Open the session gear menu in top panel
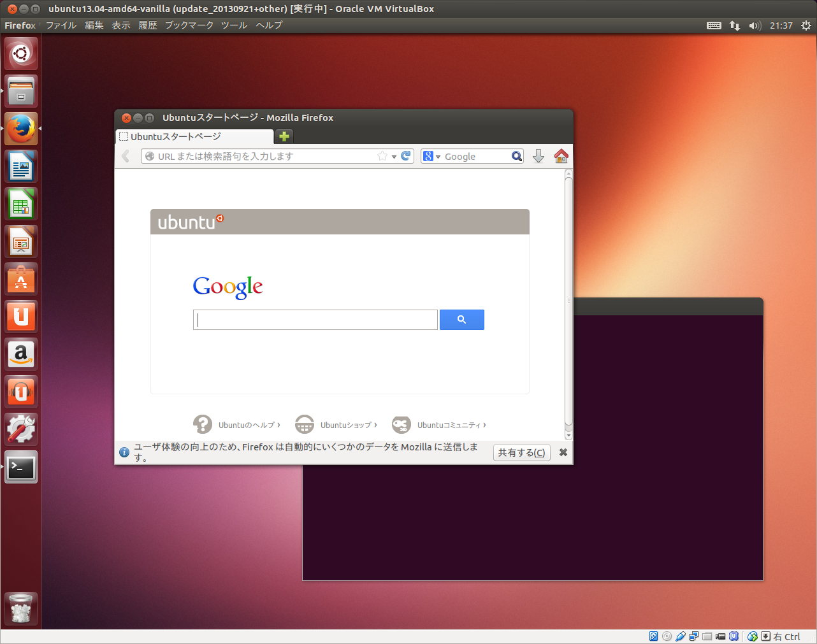The height and width of the screenshot is (644, 817). click(x=806, y=25)
